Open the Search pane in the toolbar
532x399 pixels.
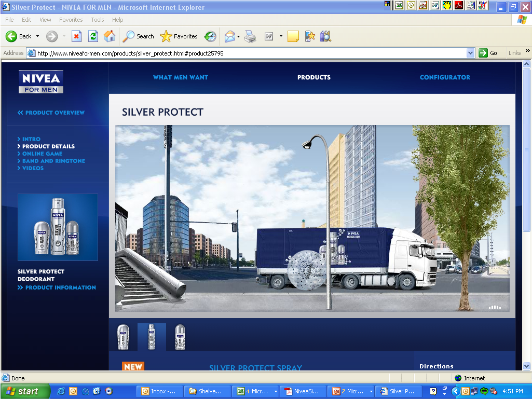139,36
